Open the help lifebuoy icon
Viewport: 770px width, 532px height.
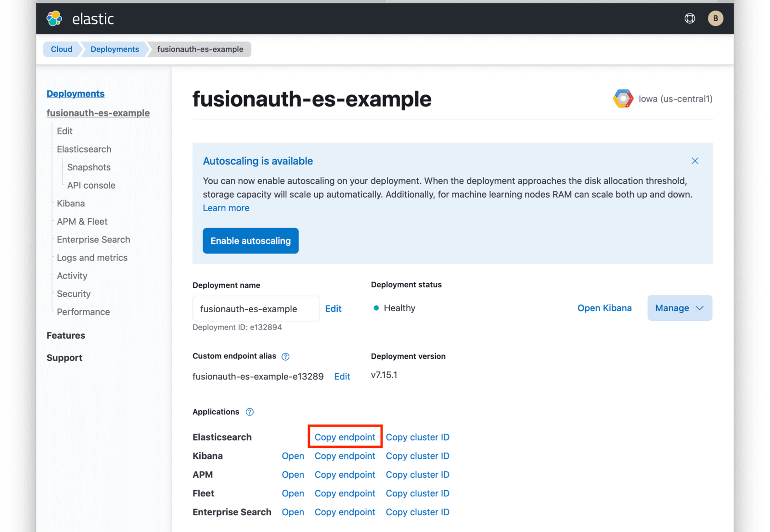coord(690,18)
